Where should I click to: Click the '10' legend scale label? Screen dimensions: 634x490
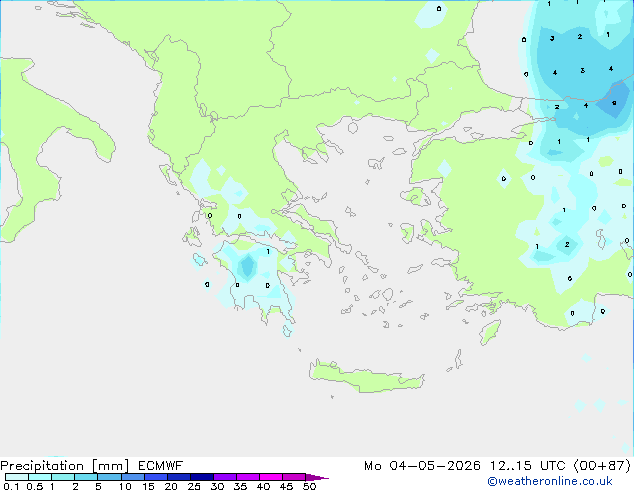[125, 486]
